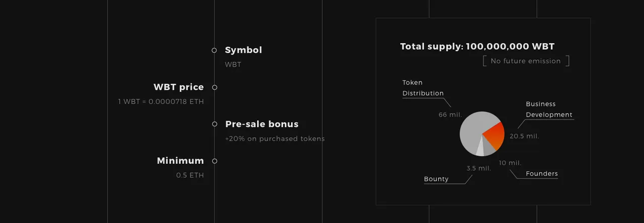Click the timeline dot beside Symbol

[214, 50]
